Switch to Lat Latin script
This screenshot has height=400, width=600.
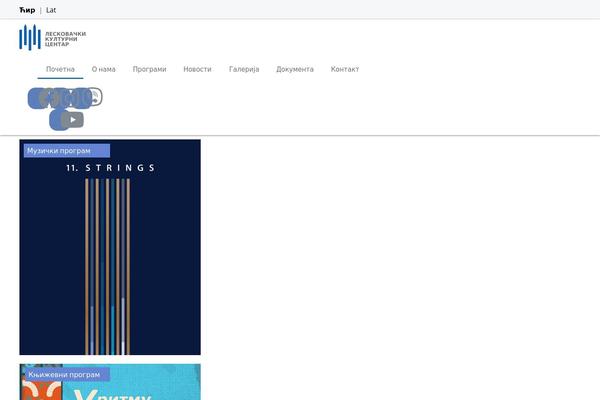click(51, 10)
